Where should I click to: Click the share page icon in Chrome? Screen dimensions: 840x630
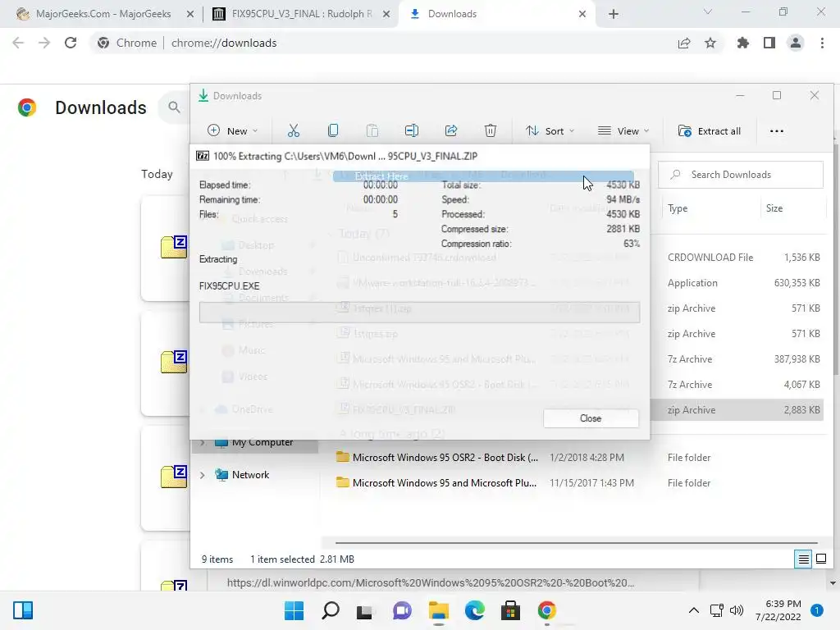coord(684,43)
